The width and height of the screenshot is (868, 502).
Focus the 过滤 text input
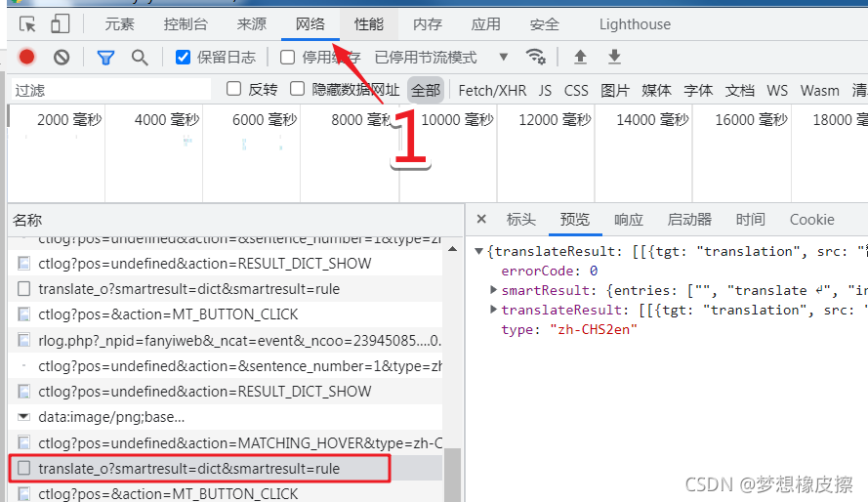pos(110,90)
